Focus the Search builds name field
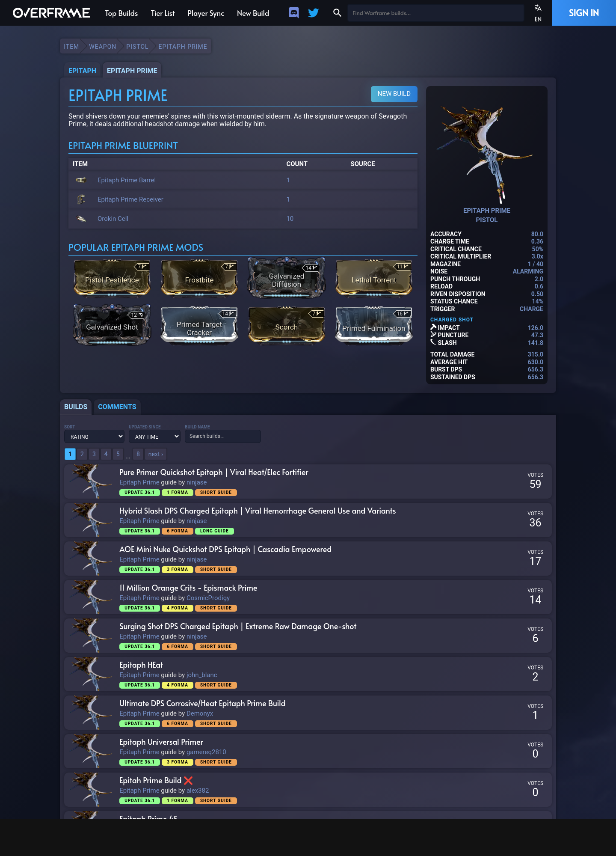 [223, 436]
